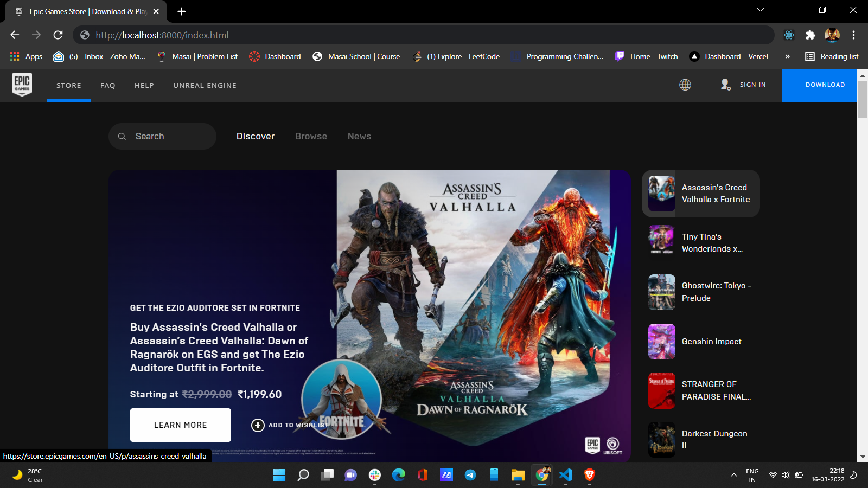Click the blue Download button

[825, 85]
